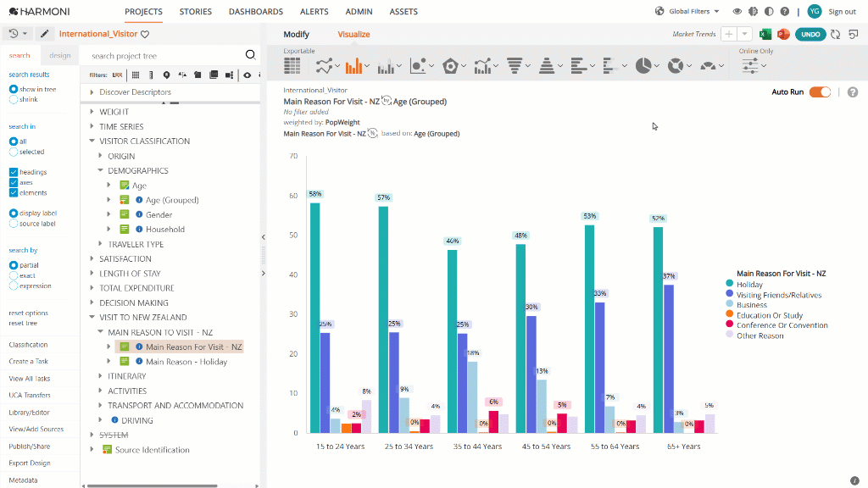Pick the scatter bubble chart icon
This screenshot has height=488, width=868.
click(419, 66)
